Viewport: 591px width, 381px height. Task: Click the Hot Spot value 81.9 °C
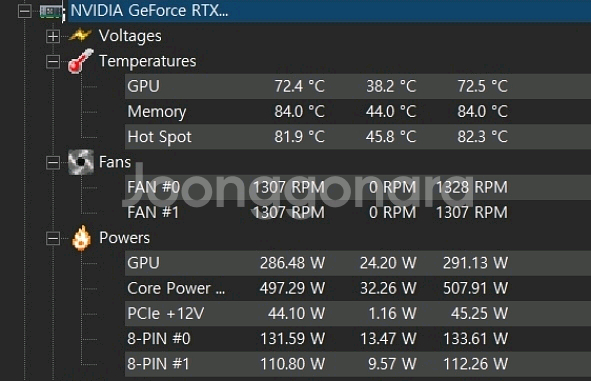(299, 137)
